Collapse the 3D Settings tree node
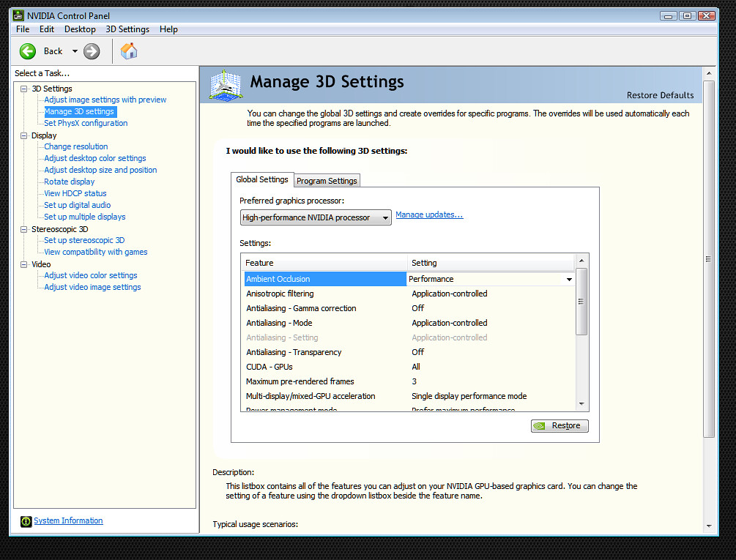 pyautogui.click(x=24, y=89)
